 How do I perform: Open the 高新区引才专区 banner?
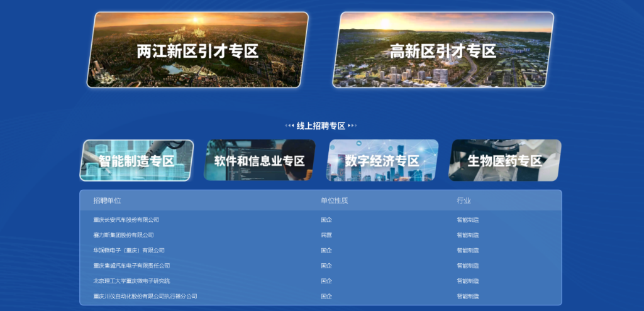click(443, 50)
